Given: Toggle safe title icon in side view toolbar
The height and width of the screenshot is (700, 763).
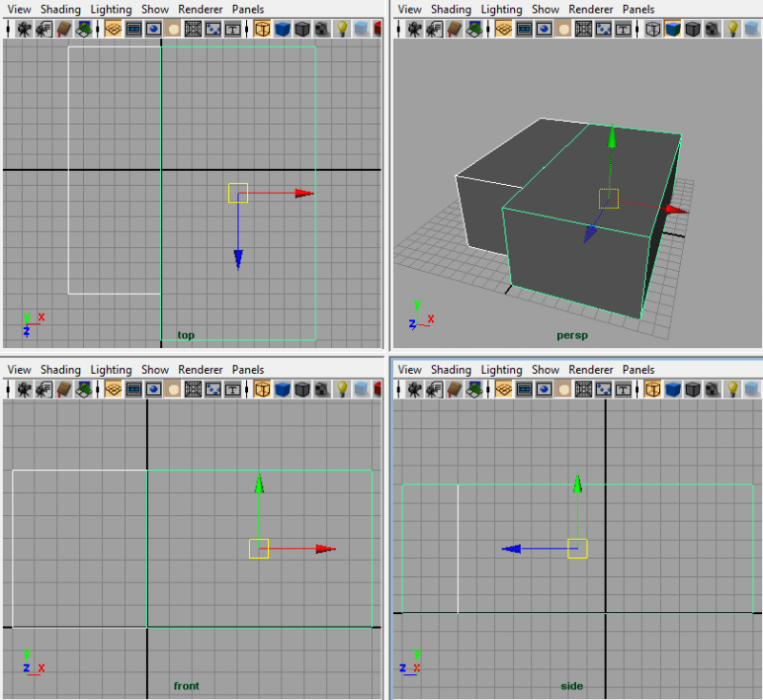Looking at the screenshot, I should pos(624,389).
